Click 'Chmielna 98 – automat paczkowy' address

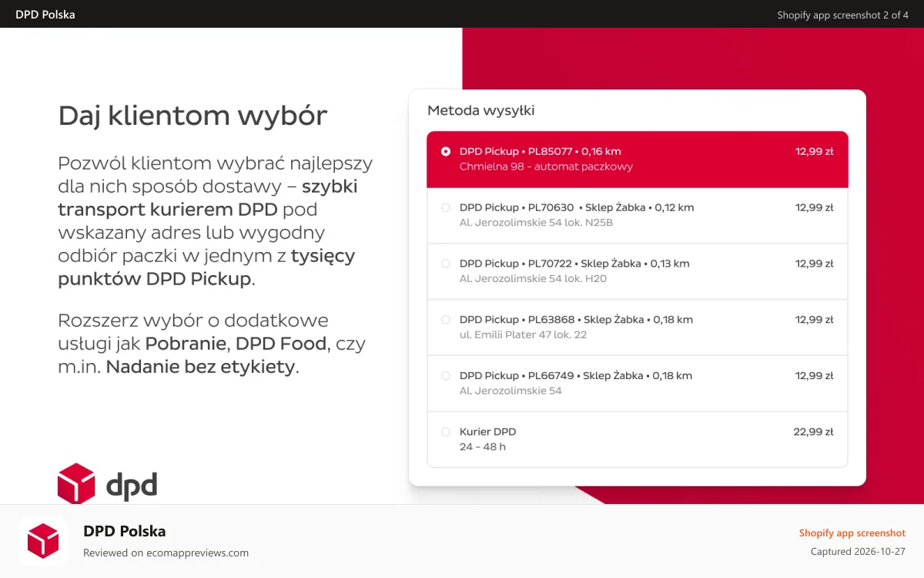point(546,166)
